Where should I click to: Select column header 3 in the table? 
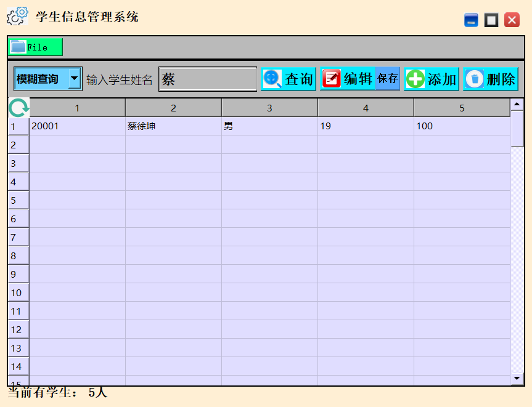269,107
